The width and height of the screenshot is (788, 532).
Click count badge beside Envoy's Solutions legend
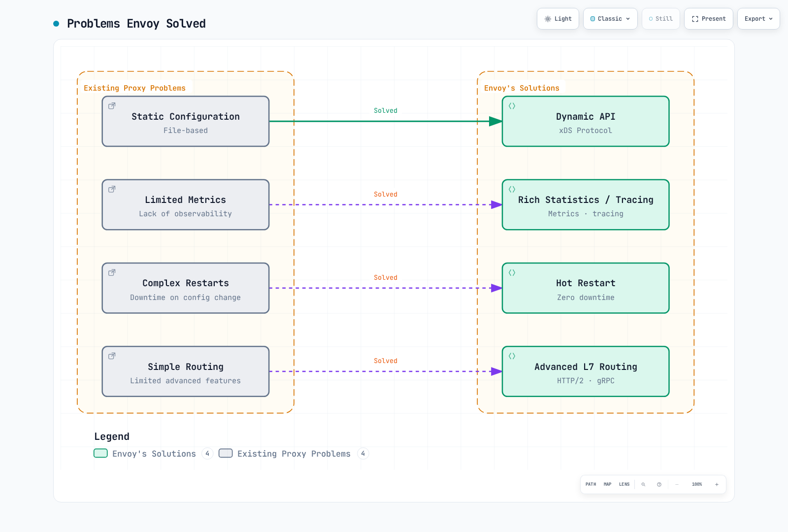click(207, 453)
